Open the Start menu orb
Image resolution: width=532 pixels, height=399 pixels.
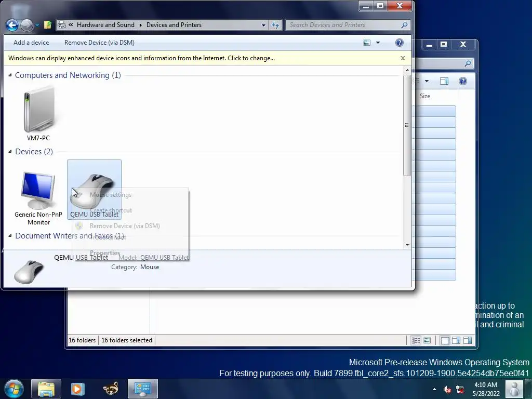14,389
